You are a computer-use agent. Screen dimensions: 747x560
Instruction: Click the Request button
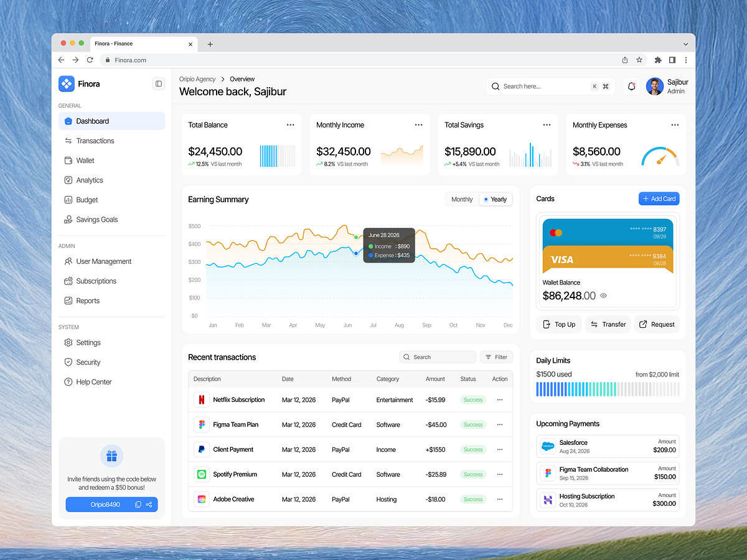(657, 324)
